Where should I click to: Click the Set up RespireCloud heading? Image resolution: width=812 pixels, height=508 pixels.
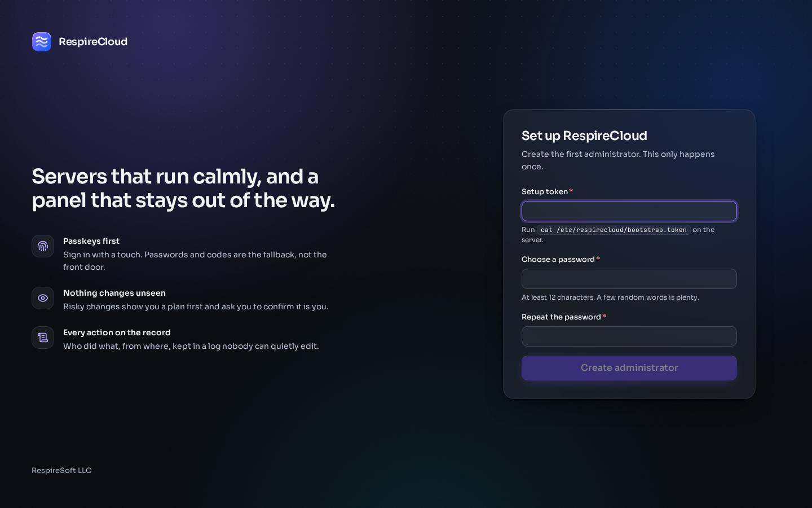tap(584, 135)
